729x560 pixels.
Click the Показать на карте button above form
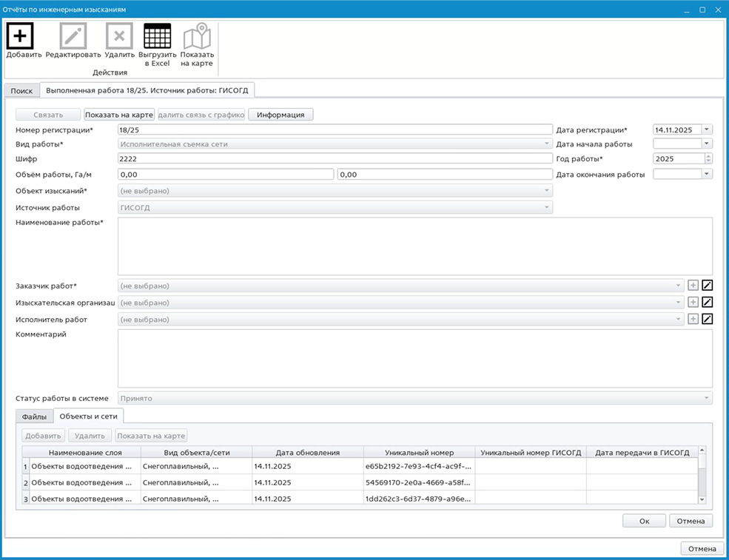118,115
